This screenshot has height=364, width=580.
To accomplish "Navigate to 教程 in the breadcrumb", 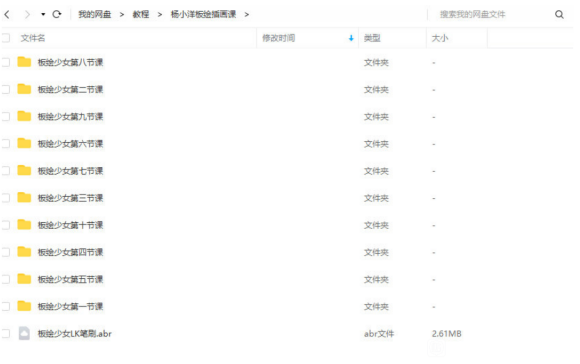I will tap(141, 14).
